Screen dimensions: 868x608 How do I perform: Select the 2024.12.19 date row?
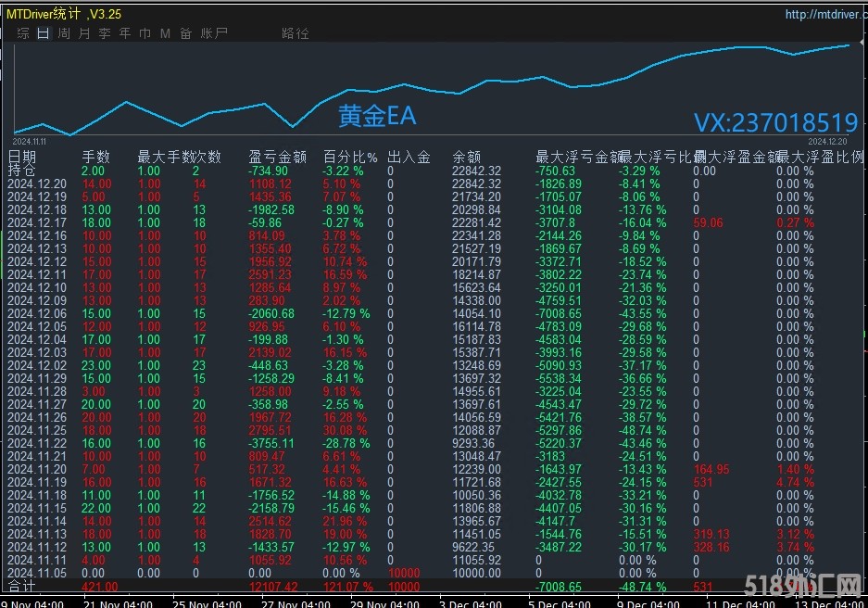coord(37,196)
